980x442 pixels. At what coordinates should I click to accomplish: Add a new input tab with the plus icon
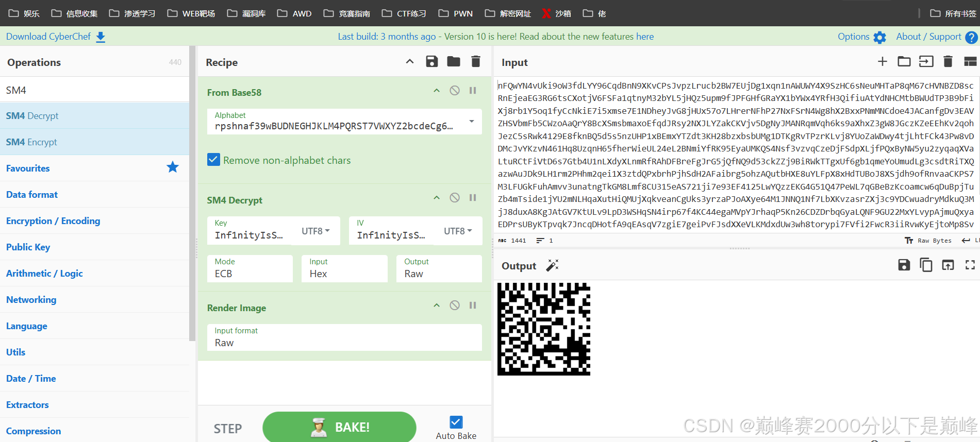click(x=883, y=62)
